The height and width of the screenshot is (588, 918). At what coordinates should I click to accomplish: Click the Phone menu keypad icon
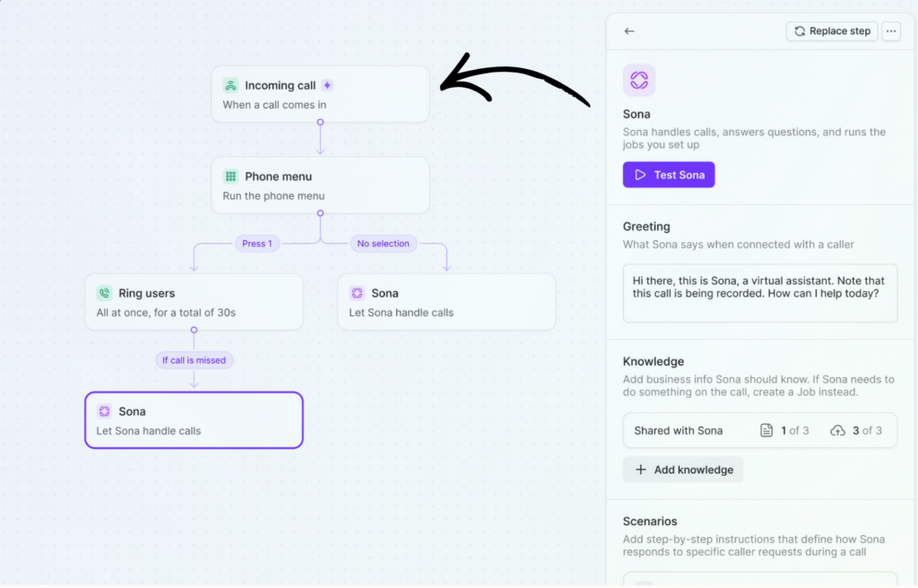click(x=231, y=177)
